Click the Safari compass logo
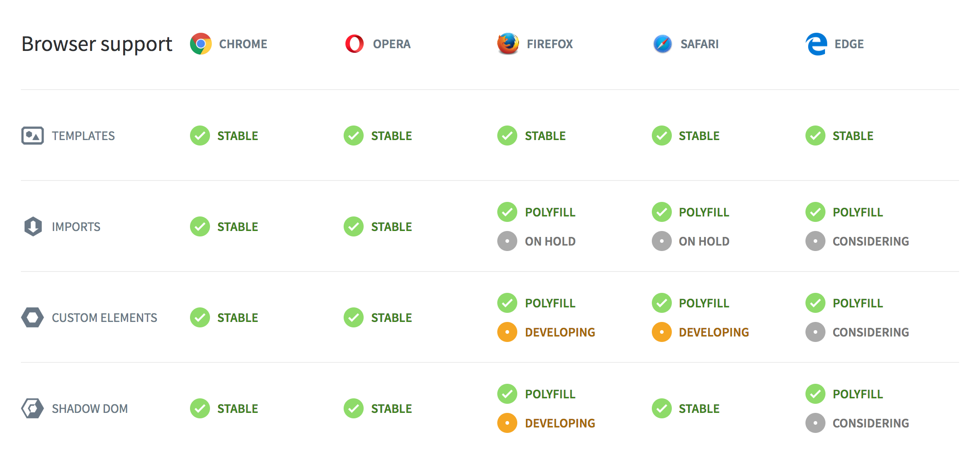This screenshot has width=980, height=452. [x=662, y=44]
